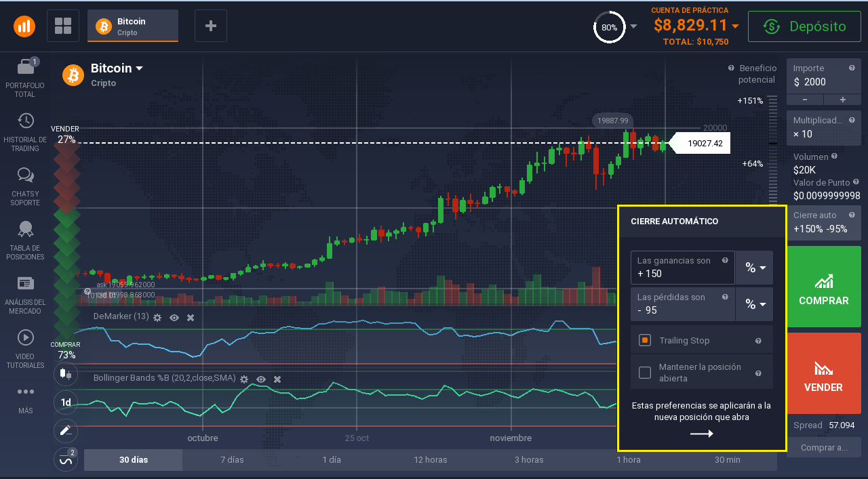The image size is (868, 479).
Task: Change chart type with candlestick icon
Action: pos(66,373)
